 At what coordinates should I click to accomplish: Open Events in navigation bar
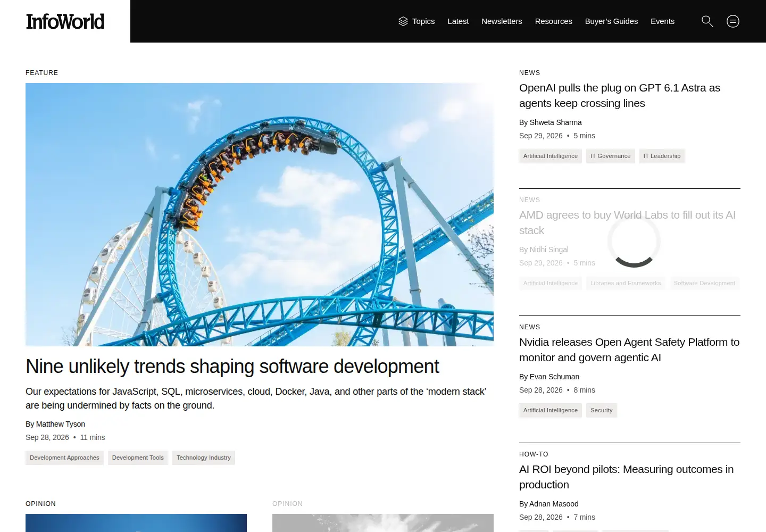(x=662, y=21)
